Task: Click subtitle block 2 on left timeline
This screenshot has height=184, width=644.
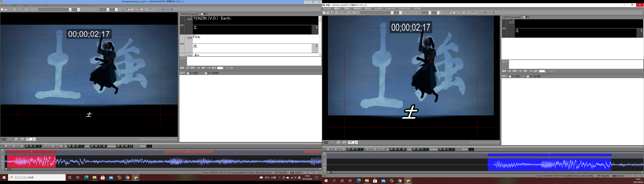Action: (188, 152)
